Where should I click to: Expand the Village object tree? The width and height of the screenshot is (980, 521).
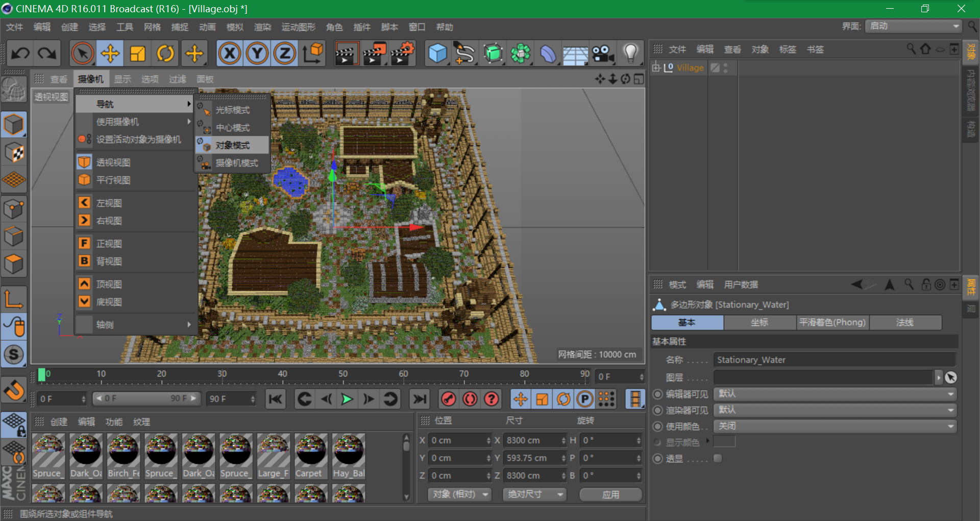pos(656,67)
